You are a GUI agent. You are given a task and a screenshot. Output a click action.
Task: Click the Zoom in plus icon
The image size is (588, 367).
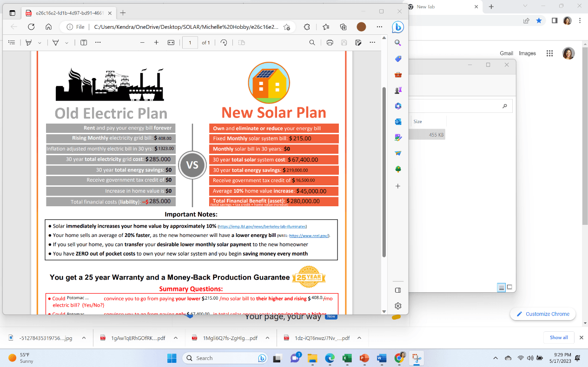pyautogui.click(x=156, y=43)
